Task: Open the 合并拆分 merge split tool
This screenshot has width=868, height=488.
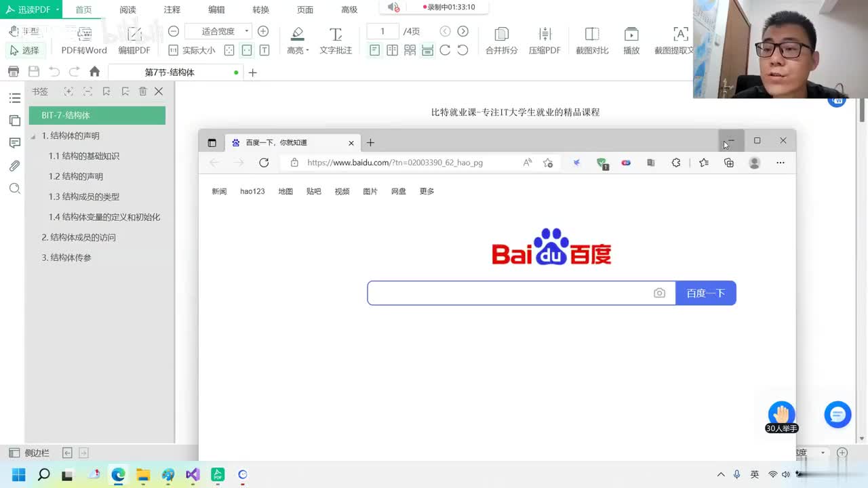Action: tap(502, 41)
